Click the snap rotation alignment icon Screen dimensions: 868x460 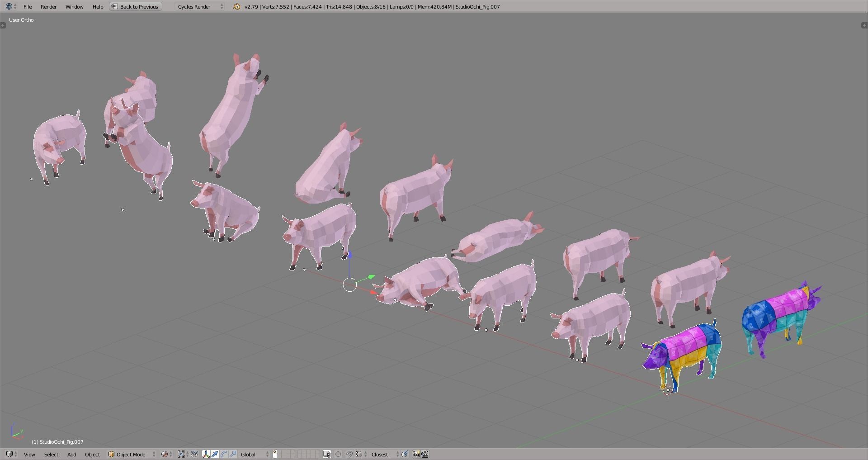coord(405,454)
